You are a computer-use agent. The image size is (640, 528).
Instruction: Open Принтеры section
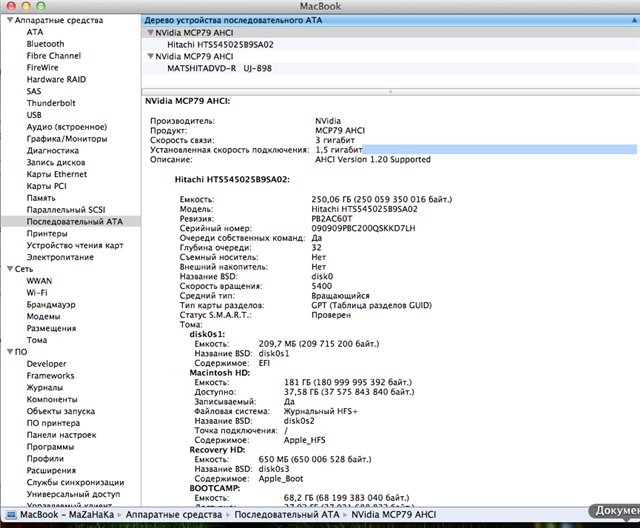[47, 233]
